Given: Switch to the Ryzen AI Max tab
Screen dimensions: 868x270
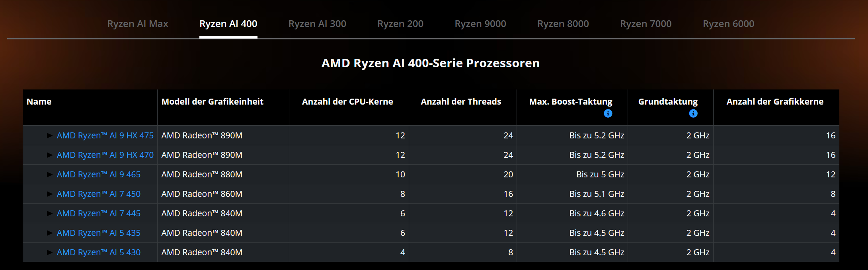Looking at the screenshot, I should coord(138,24).
